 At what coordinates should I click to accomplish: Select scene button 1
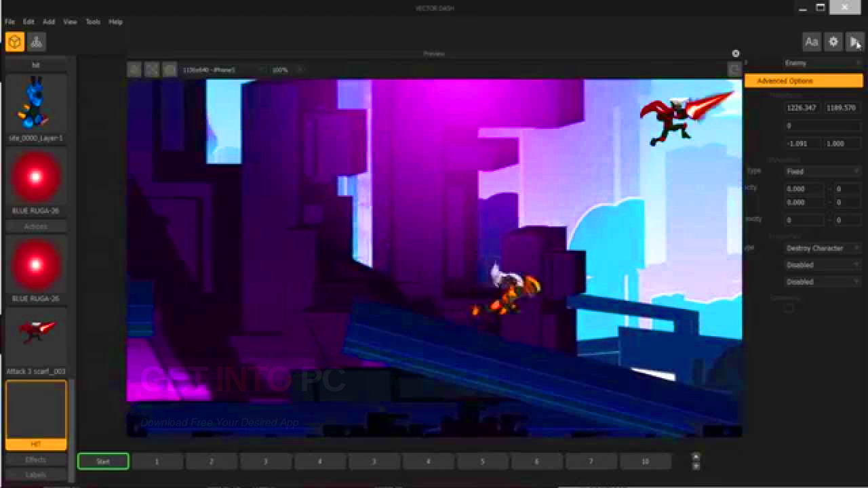tap(157, 462)
